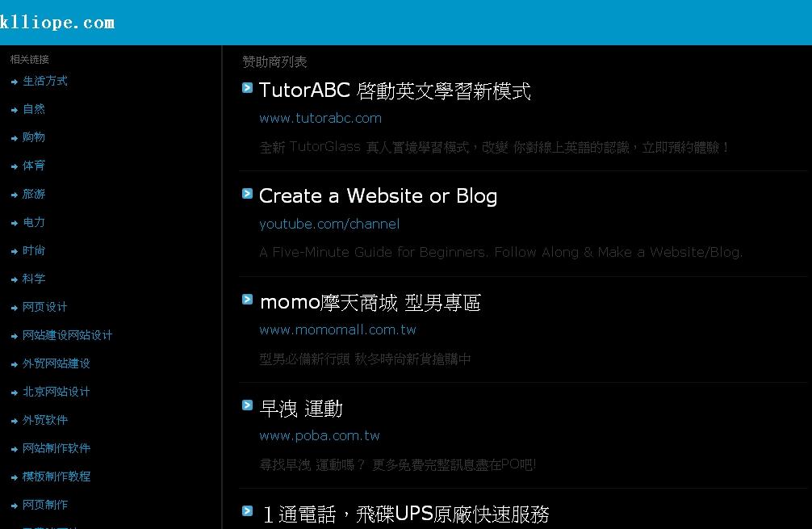The width and height of the screenshot is (812, 529).
Task: Open the 网页设计 sidebar link
Action: click(x=45, y=307)
